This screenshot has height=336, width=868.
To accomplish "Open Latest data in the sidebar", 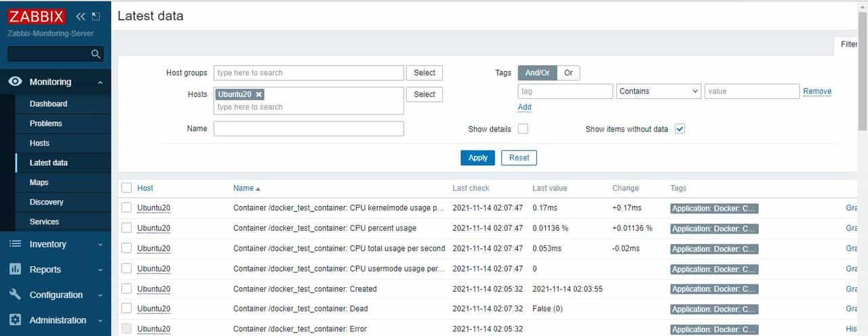I will tap(48, 163).
